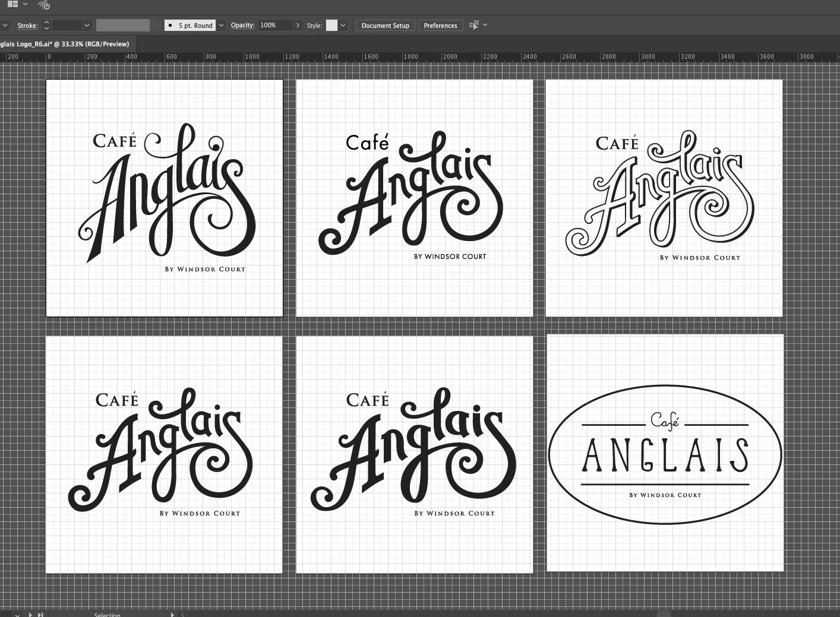The width and height of the screenshot is (840, 617).
Task: Click the last artboard button in status bar
Action: [x=40, y=615]
